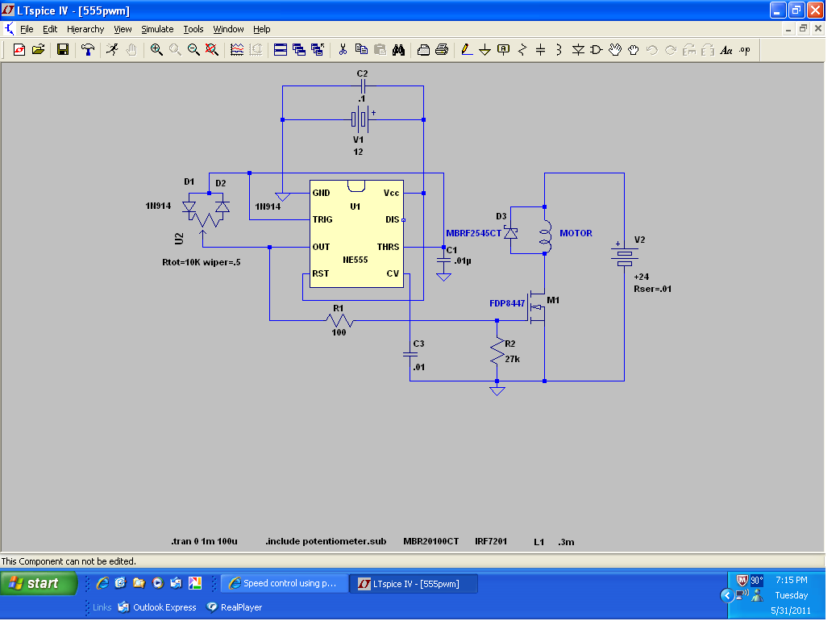Click the MBRF2545CT diode label
Viewport: 840px width, 621px height.
(x=473, y=233)
